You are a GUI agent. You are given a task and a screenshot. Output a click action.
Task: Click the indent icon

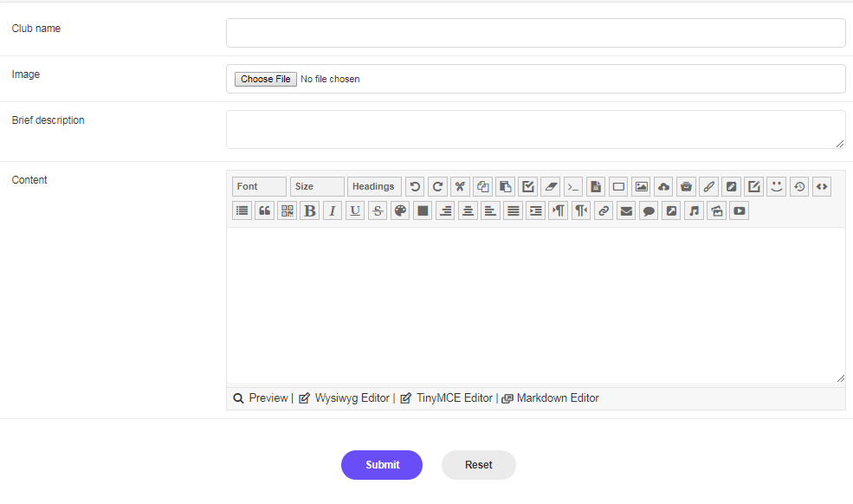(x=535, y=210)
